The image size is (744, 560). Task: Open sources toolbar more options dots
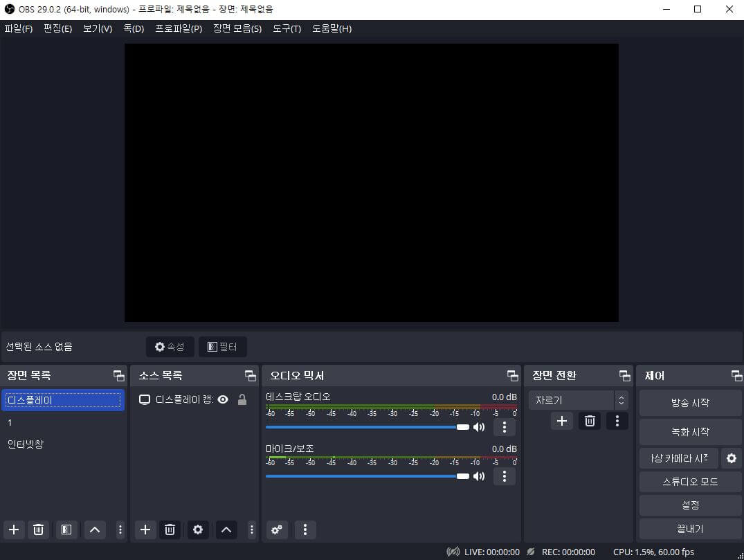(x=251, y=530)
